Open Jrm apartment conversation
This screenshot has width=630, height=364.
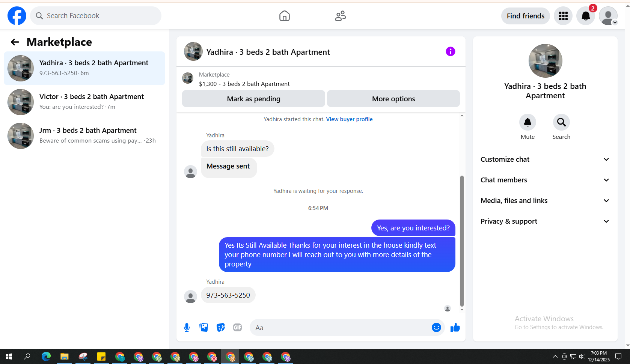click(x=84, y=136)
